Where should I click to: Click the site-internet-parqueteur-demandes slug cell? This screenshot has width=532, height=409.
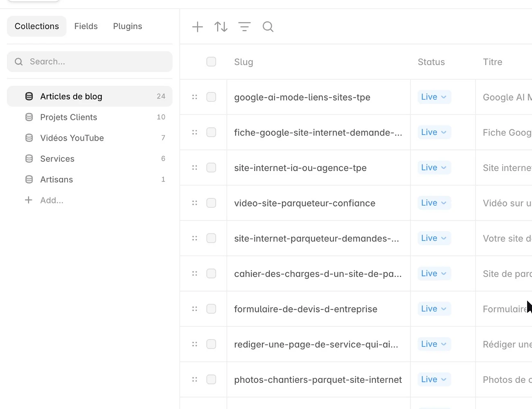[318, 238]
